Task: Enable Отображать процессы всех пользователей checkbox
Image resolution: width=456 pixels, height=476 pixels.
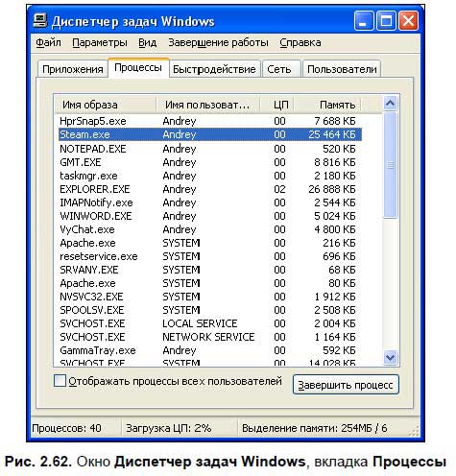Action: (60, 381)
